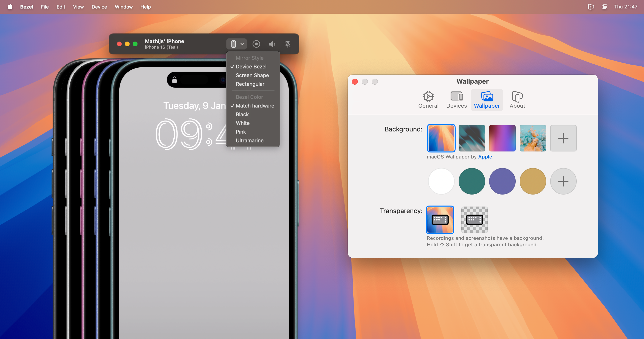Add a custom background image
Screen dimensions: 644x339
coord(563,138)
